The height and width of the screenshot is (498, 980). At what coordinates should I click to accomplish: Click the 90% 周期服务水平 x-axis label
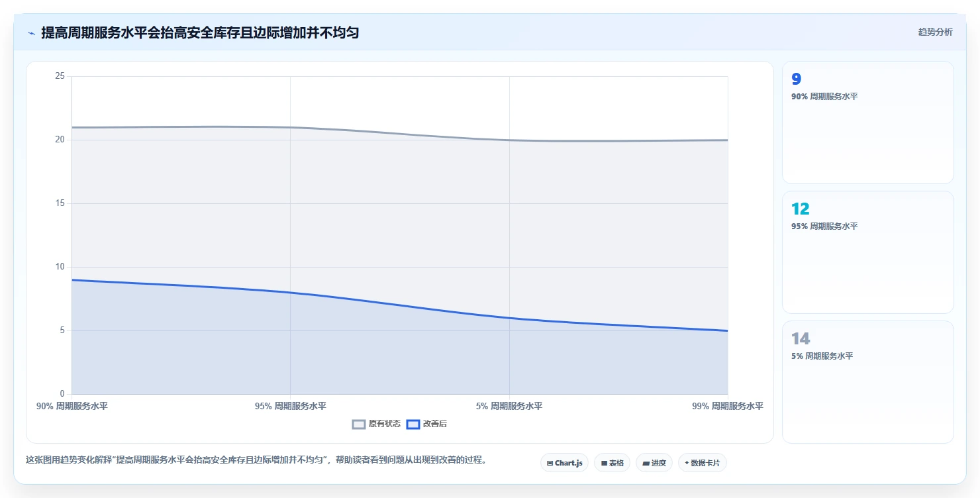[72, 406]
